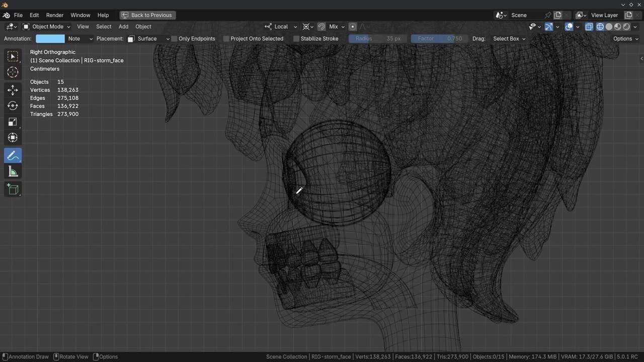Enable the Stabilize Stroke checkbox
Image resolution: width=644 pixels, height=362 pixels.
point(296,39)
